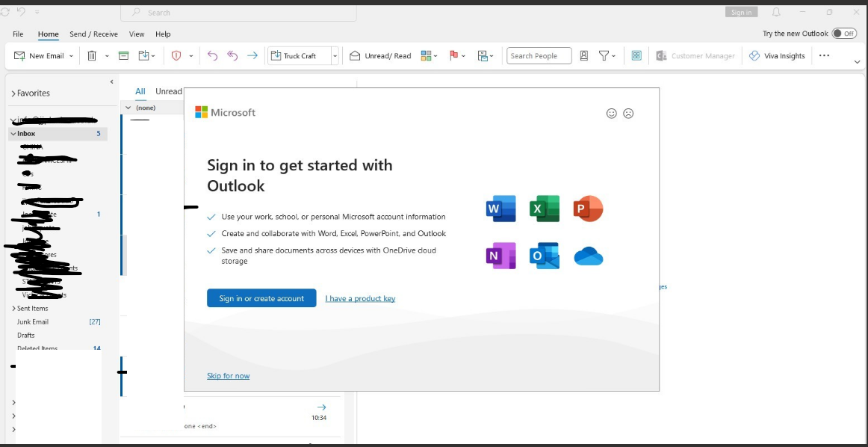Click the notification bell icon
This screenshot has height=447, width=868.
point(777,12)
